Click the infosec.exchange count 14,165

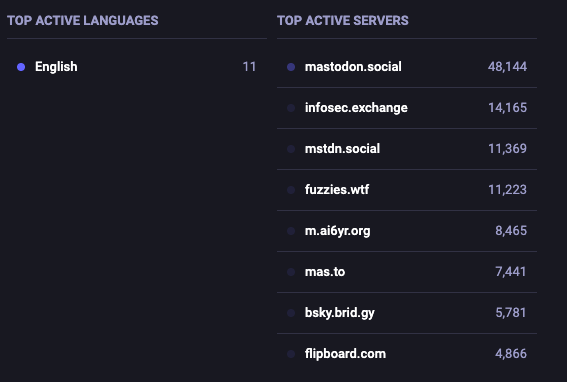(x=507, y=108)
